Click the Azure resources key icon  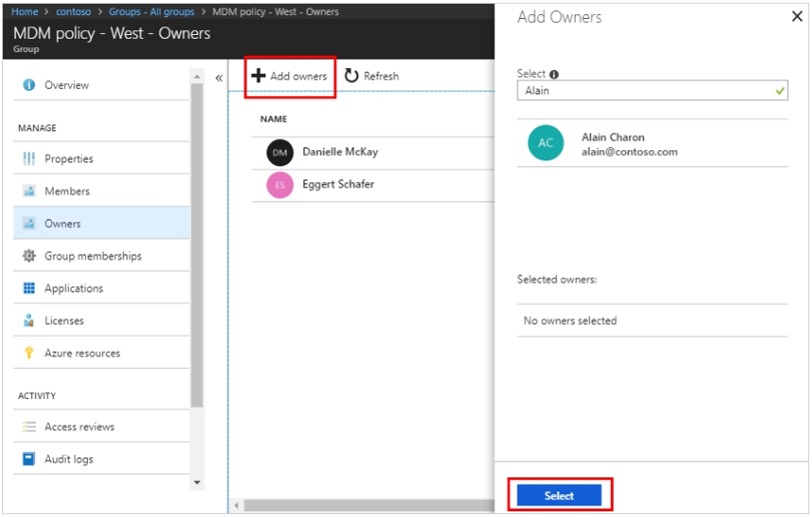[28, 353]
